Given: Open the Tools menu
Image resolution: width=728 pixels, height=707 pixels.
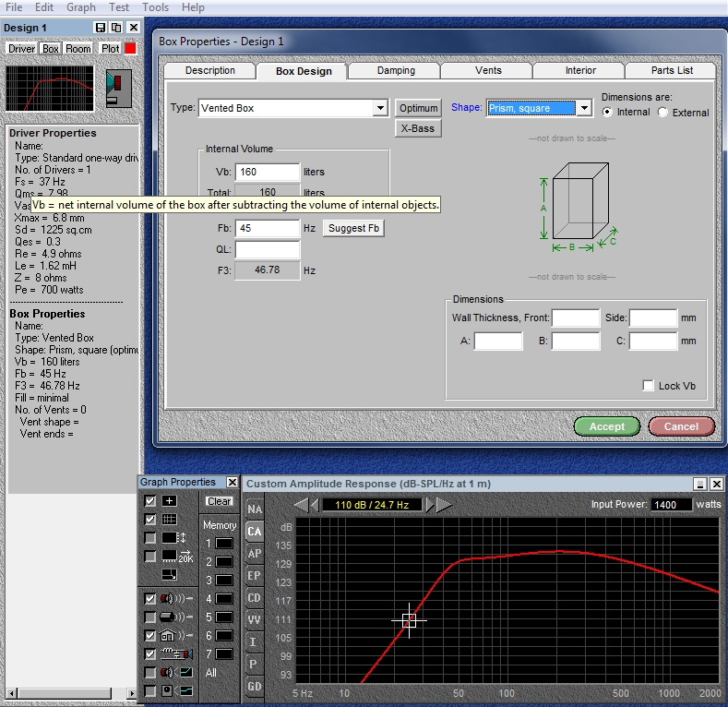Looking at the screenshot, I should pyautogui.click(x=155, y=7).
